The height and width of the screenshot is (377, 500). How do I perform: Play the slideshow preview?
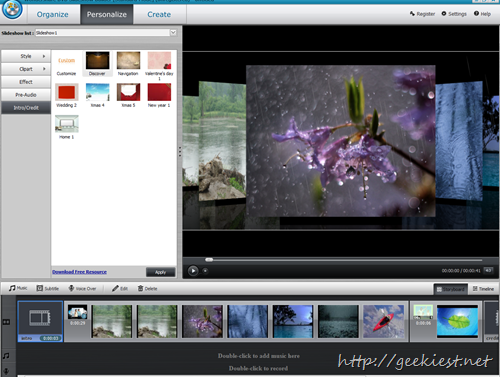193,271
